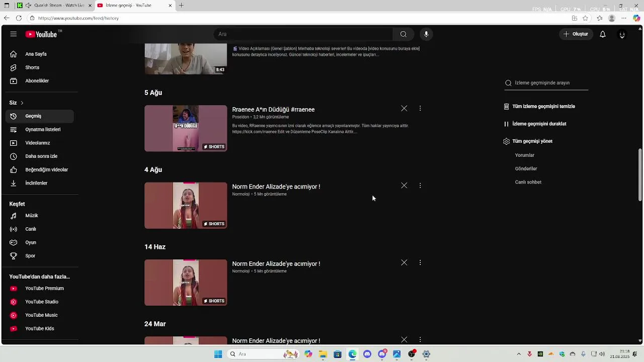Open Normoloji channel under 4 Ağu video
The width and height of the screenshot is (644, 362).
[x=241, y=194]
